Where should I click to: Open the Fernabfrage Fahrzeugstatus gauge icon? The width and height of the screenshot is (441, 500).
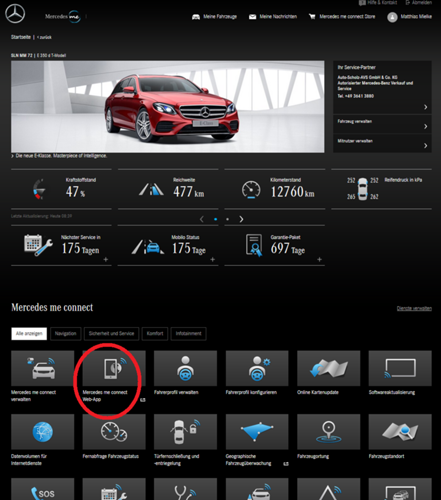[x=114, y=432]
